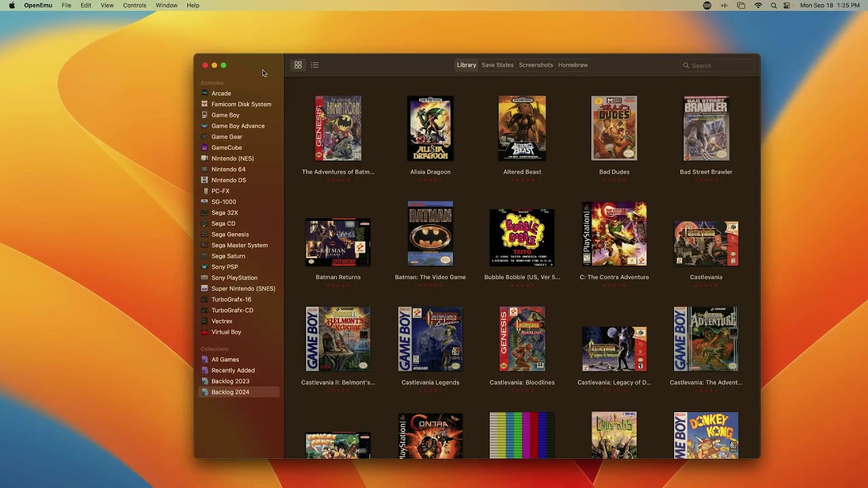Select the Game Boy console icon

coord(205,115)
